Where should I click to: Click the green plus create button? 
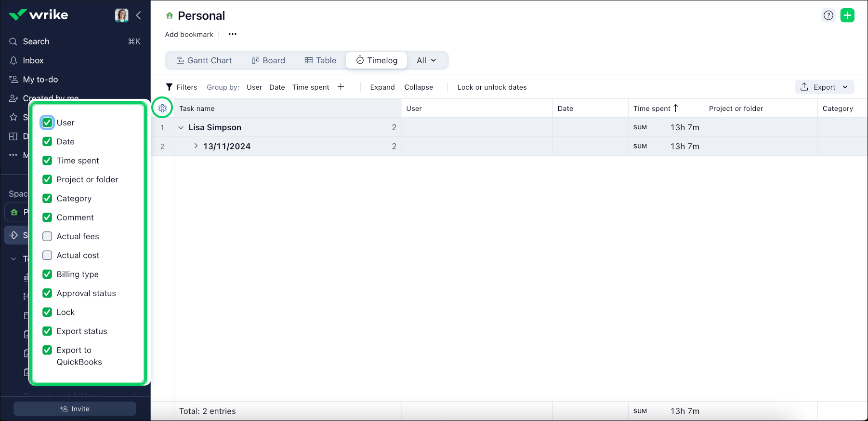(x=847, y=15)
